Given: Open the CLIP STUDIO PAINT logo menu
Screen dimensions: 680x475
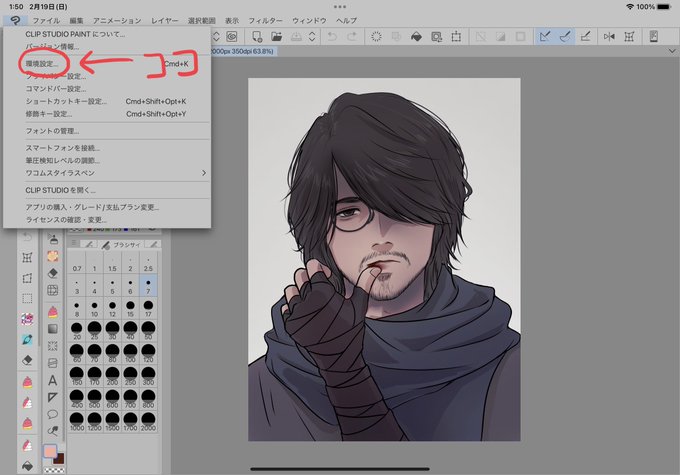Looking at the screenshot, I should pos(15,20).
